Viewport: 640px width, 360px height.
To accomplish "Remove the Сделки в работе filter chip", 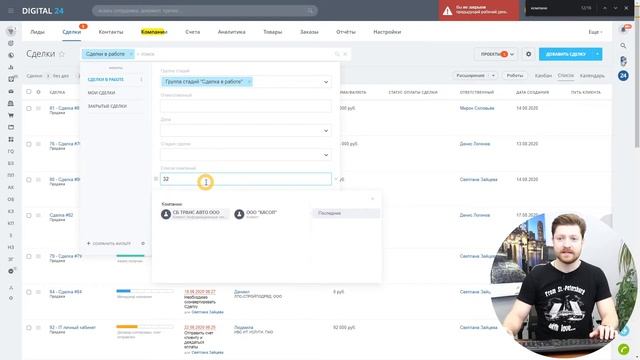I will click(x=131, y=54).
